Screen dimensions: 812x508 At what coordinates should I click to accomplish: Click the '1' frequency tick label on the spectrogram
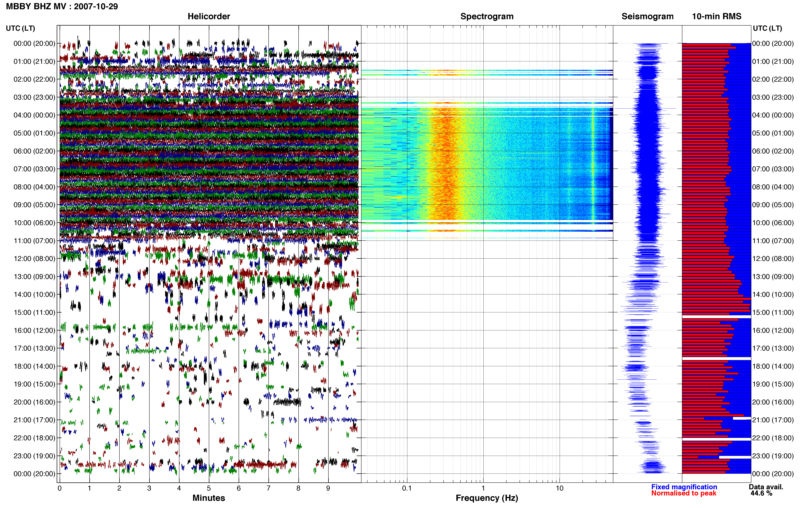(x=483, y=488)
